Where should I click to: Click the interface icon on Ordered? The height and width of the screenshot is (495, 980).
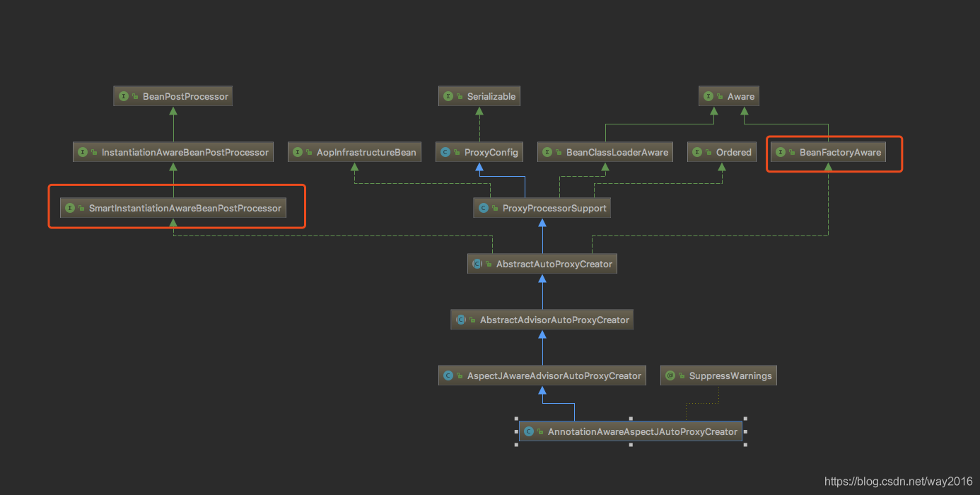click(x=697, y=152)
